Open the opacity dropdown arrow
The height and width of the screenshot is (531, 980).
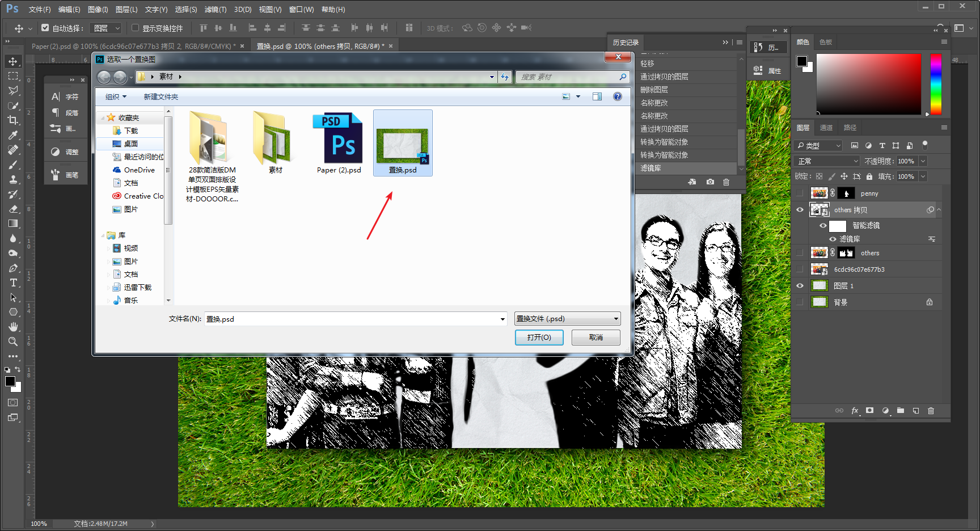pos(923,161)
